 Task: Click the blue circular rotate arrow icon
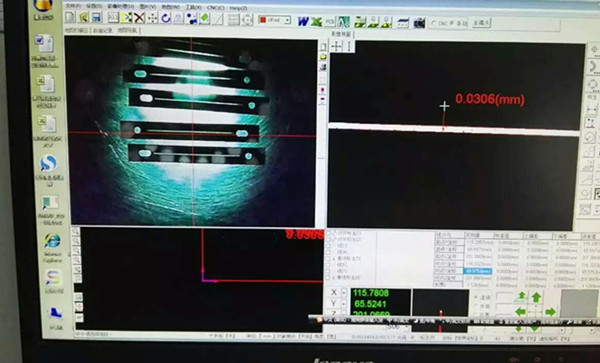[165, 18]
